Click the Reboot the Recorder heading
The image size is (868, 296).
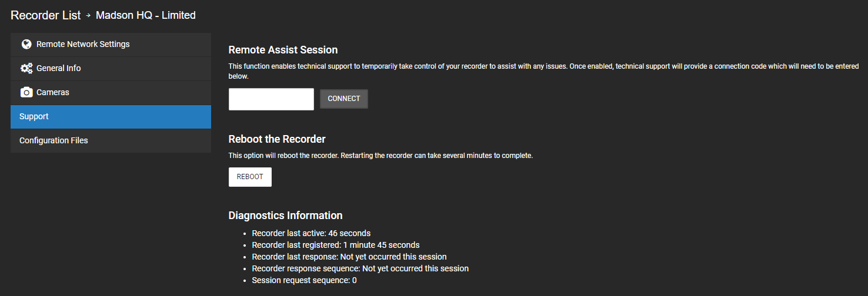click(277, 139)
